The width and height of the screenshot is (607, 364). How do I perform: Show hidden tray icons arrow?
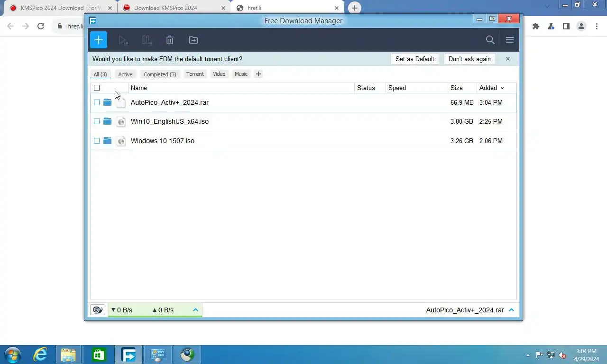pos(528,355)
